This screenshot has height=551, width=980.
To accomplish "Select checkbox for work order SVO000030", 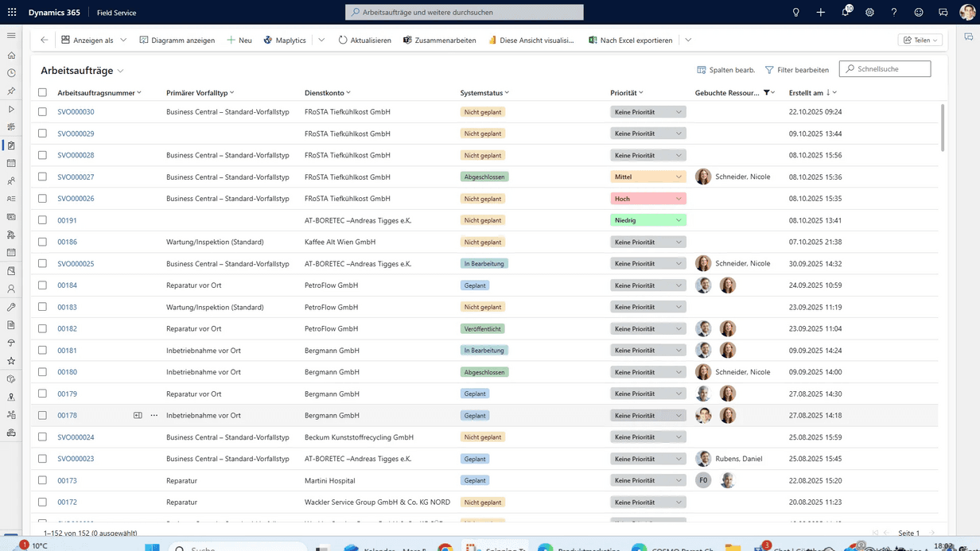I will 42,112.
